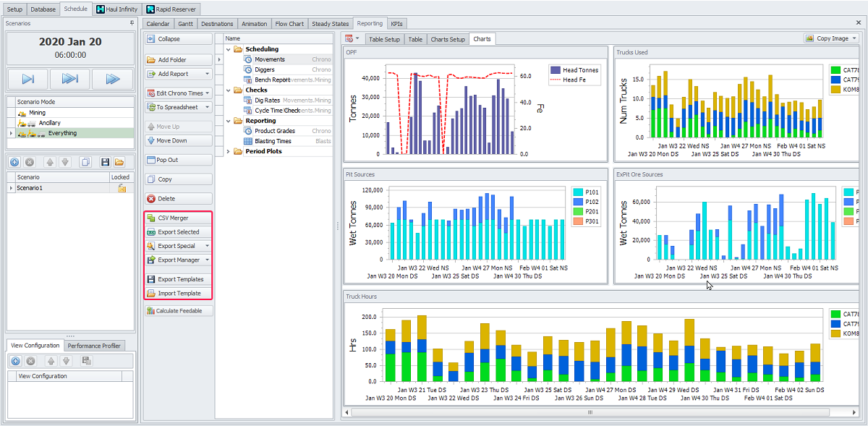This screenshot has width=868, height=426.
Task: Add a new scenario with the plus icon
Action: [14, 162]
